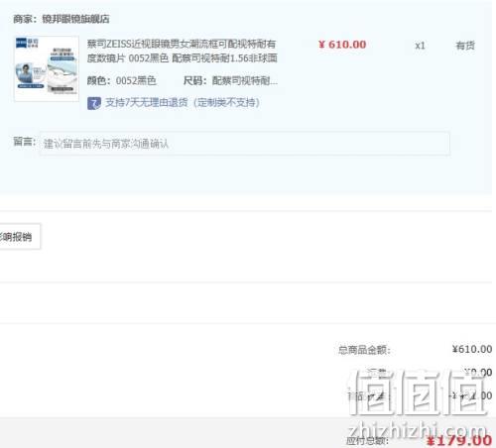Click the zhizhizhi.com watermark text

418,429
